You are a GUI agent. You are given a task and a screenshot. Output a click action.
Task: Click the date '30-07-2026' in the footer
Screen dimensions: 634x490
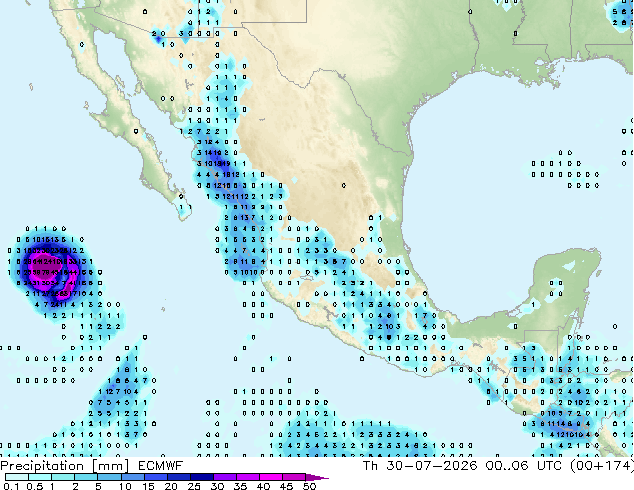(x=432, y=466)
